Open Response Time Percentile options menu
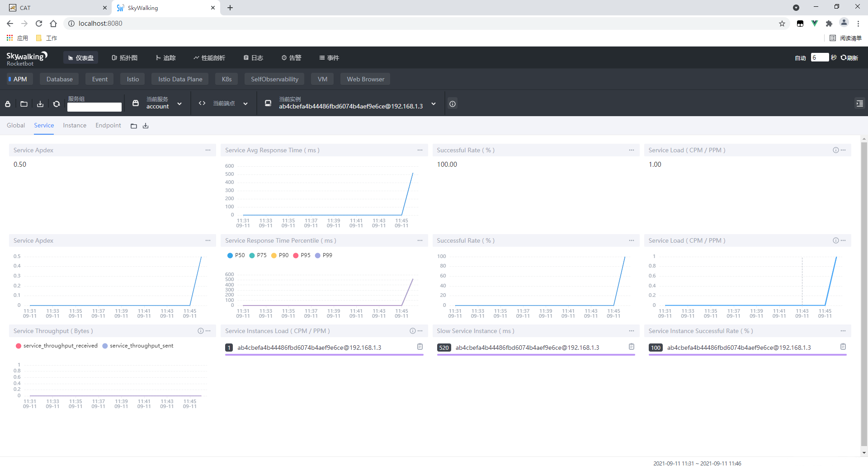 point(420,240)
